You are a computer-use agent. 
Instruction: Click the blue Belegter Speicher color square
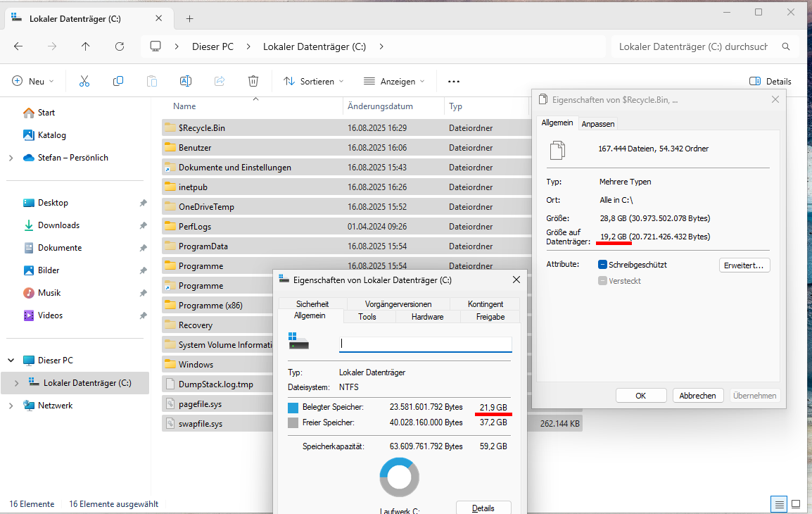[x=293, y=407]
